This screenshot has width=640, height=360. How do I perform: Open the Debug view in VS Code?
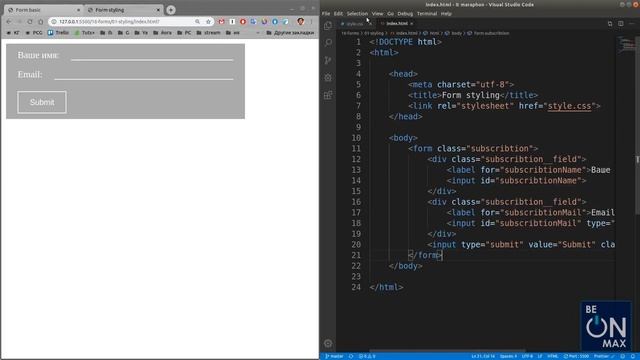tap(328, 78)
